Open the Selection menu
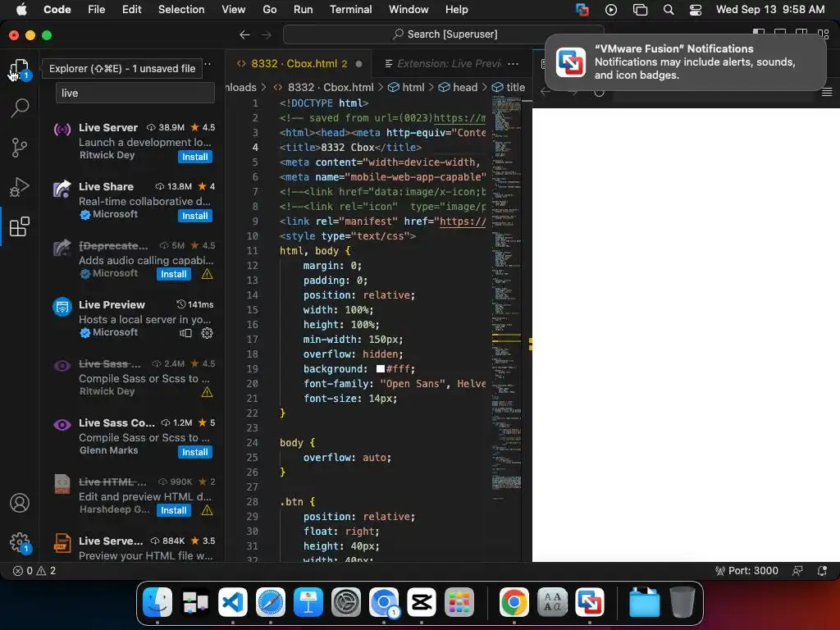 point(181,10)
